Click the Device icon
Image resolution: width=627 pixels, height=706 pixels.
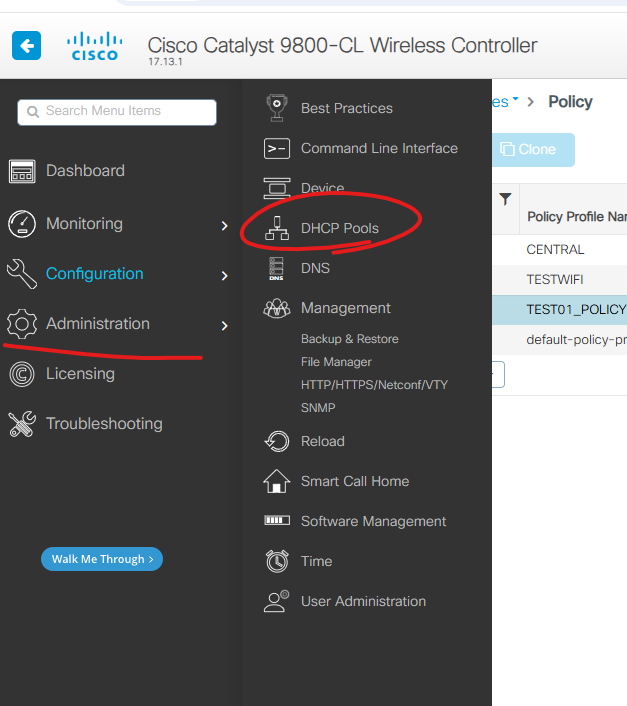(x=277, y=188)
